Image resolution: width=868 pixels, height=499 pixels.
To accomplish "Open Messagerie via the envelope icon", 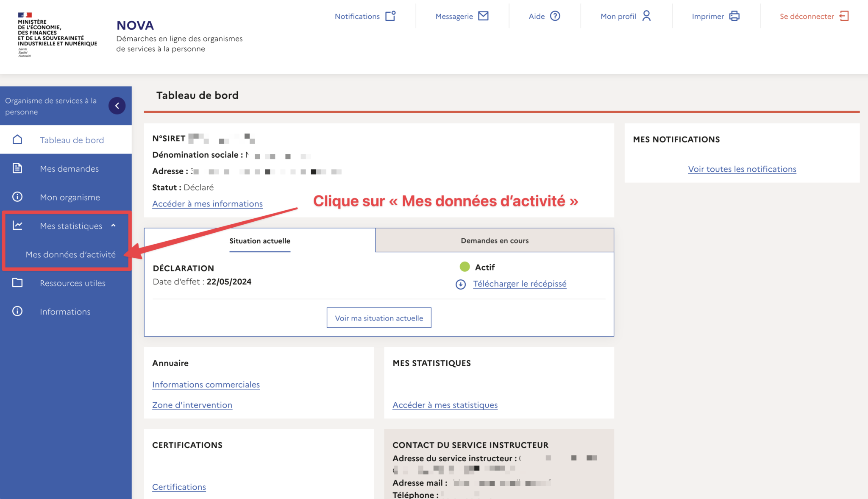I will (x=483, y=16).
